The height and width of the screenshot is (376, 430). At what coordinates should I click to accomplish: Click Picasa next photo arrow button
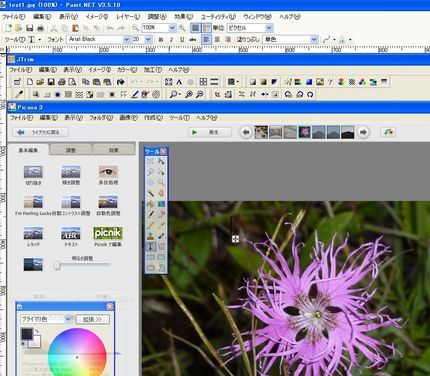pos(363,132)
